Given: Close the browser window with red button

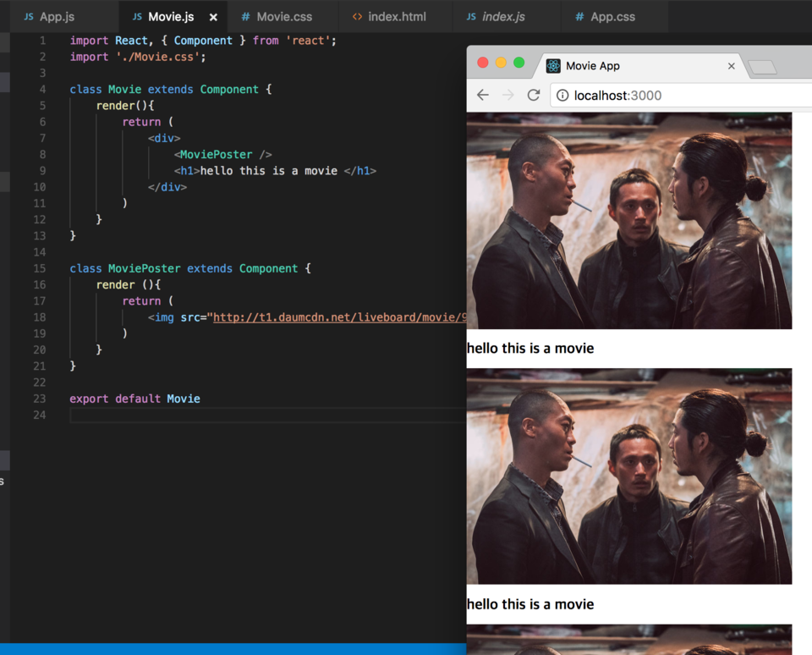Looking at the screenshot, I should click(483, 63).
